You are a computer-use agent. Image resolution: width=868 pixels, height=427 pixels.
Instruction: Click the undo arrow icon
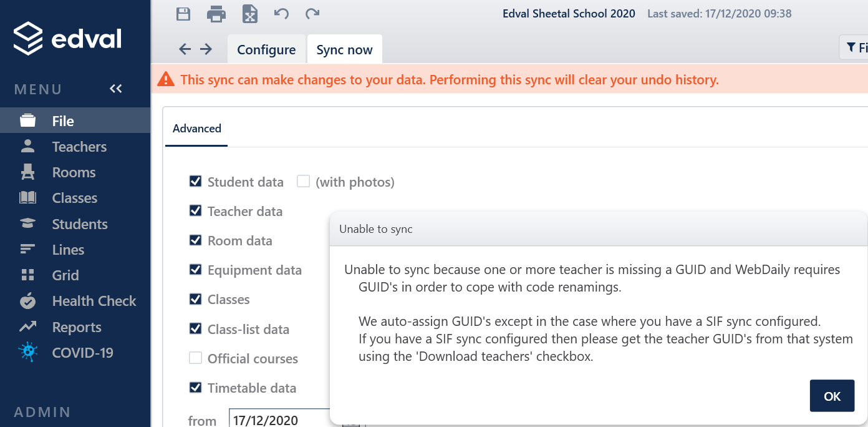281,14
